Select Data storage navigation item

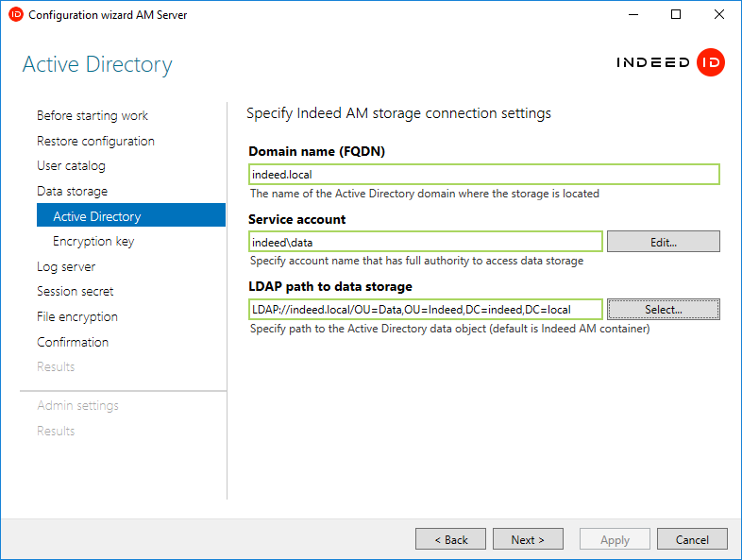72,191
